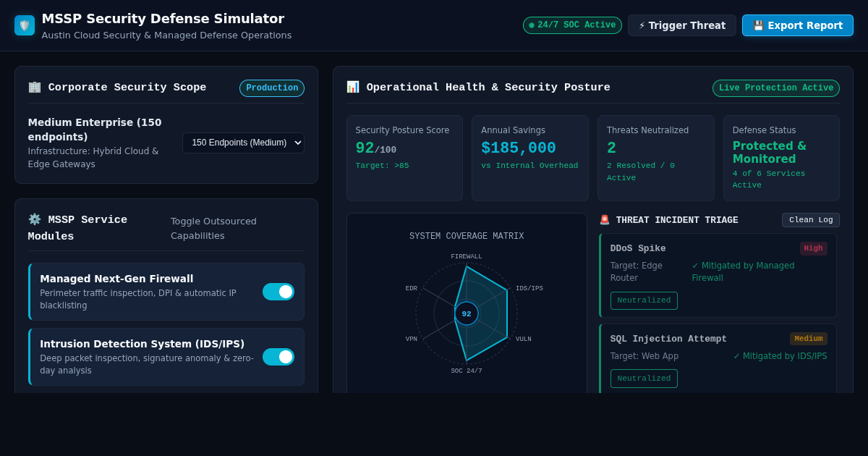Click the High severity badge on DDoS Spike
The image size is (868, 456).
pos(814,248)
